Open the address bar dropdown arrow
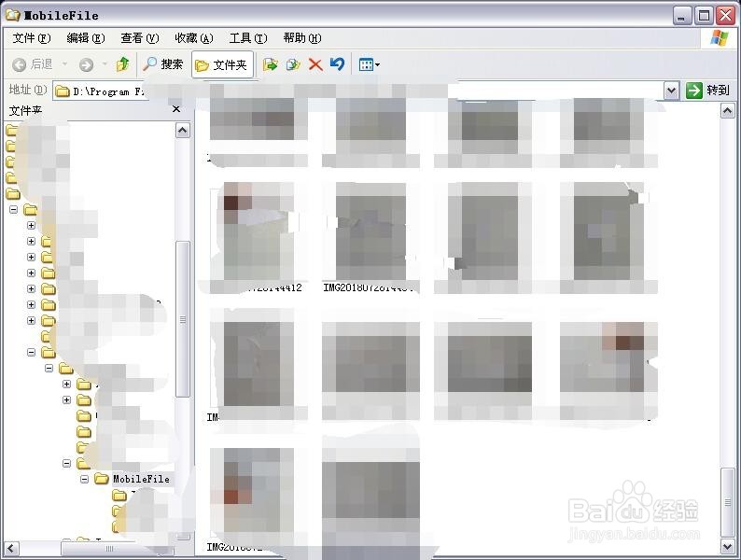Viewport: 741px width, 560px height. [671, 91]
